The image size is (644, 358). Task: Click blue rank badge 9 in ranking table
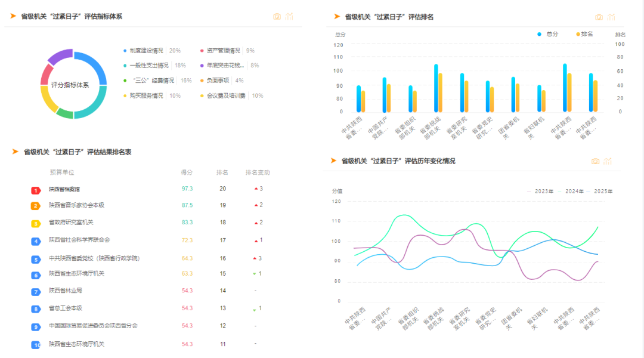pyautogui.click(x=36, y=327)
